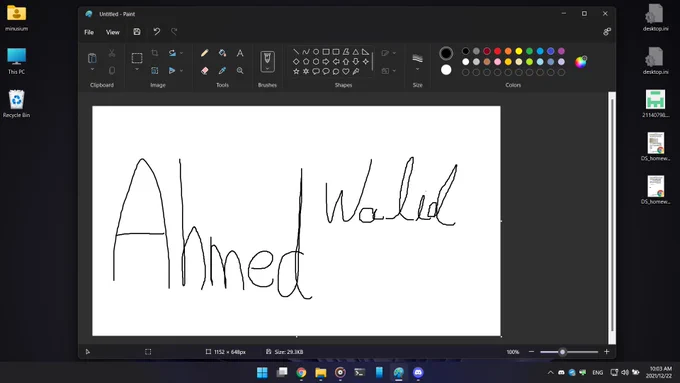
Task: Click the Undo arrow
Action: pos(157,32)
